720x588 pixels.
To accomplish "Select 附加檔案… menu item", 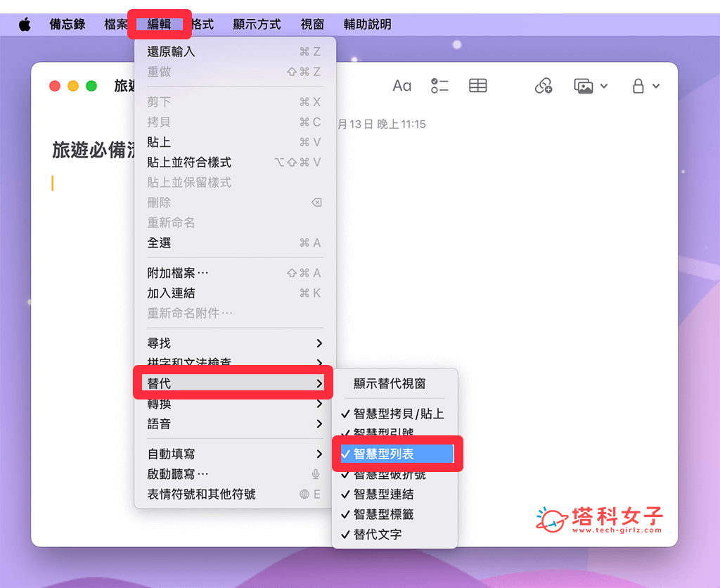I will [235, 273].
